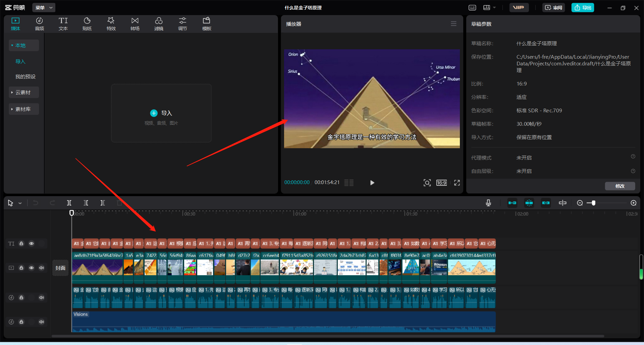Click the redo arrow in the timeline toolbar
Image resolution: width=644 pixels, height=345 pixels.
52,203
